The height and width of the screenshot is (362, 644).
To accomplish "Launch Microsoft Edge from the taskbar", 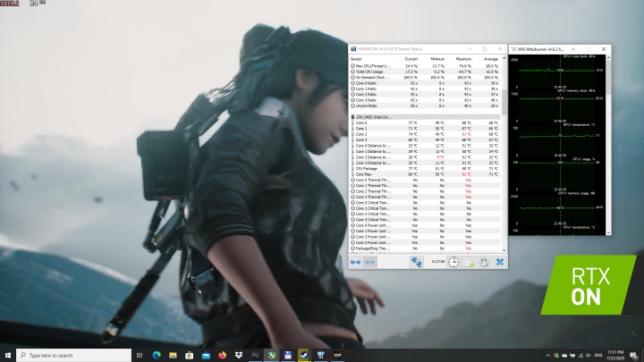I will tap(157, 356).
